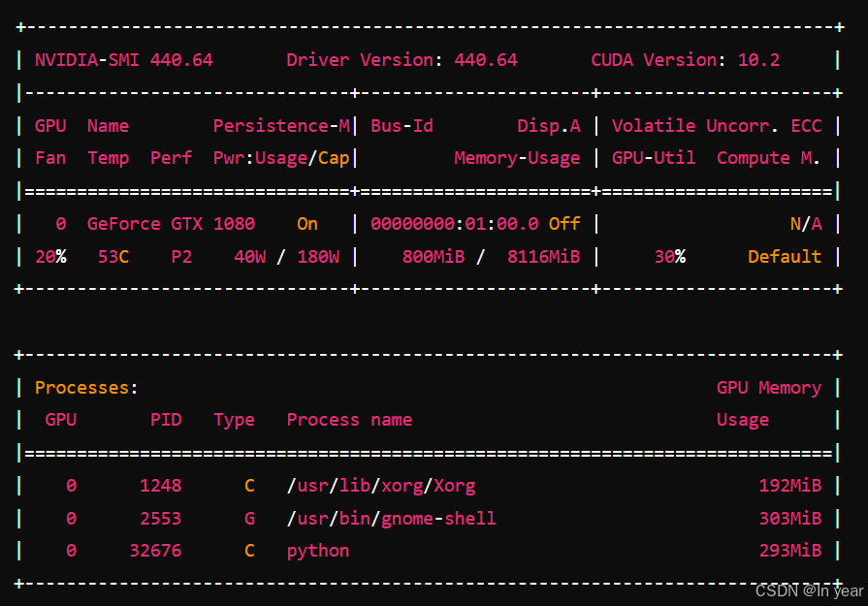Click the 'Usage' column header
The image size is (868, 606).
pyautogui.click(x=743, y=420)
